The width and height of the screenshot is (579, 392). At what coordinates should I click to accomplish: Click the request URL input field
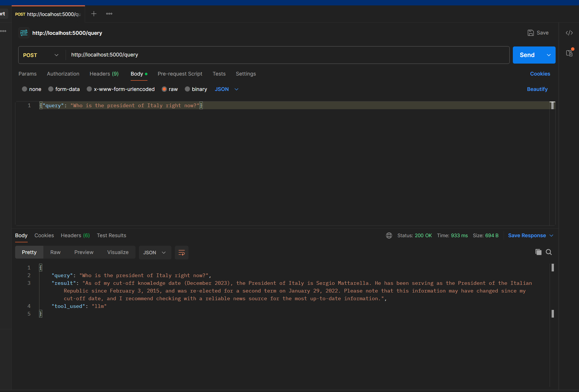point(285,55)
